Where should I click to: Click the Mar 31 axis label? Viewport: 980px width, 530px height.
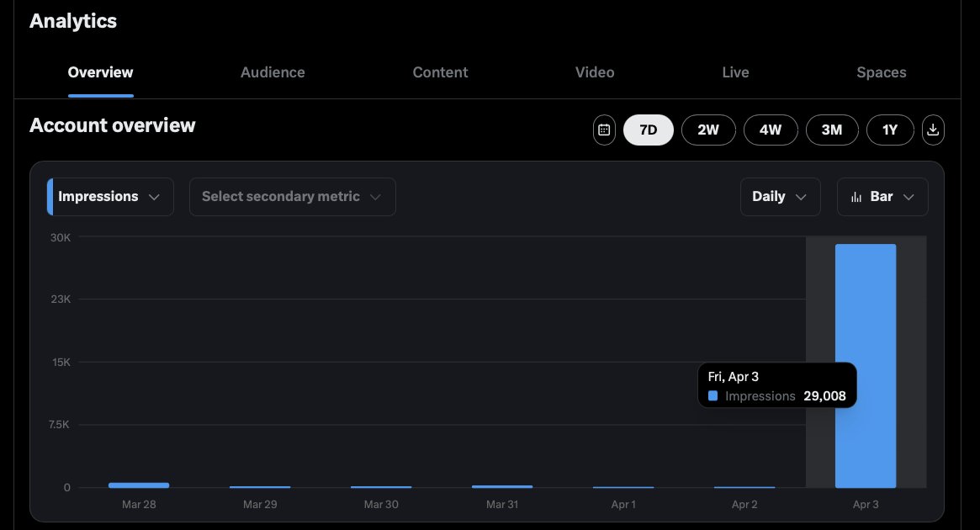click(x=502, y=505)
